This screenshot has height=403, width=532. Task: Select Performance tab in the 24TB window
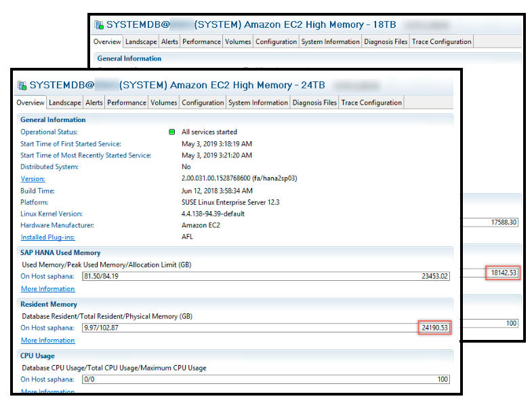pyautogui.click(x=127, y=103)
